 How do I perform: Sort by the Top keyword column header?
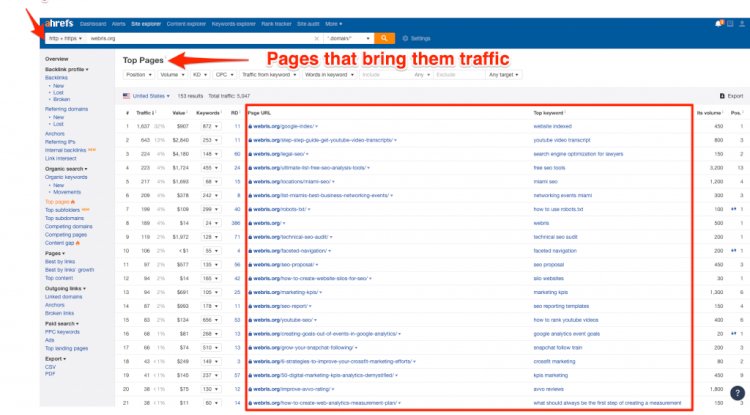click(x=548, y=113)
